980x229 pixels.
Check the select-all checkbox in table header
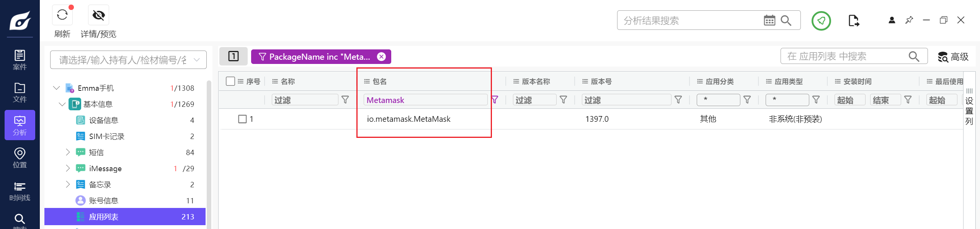click(230, 81)
